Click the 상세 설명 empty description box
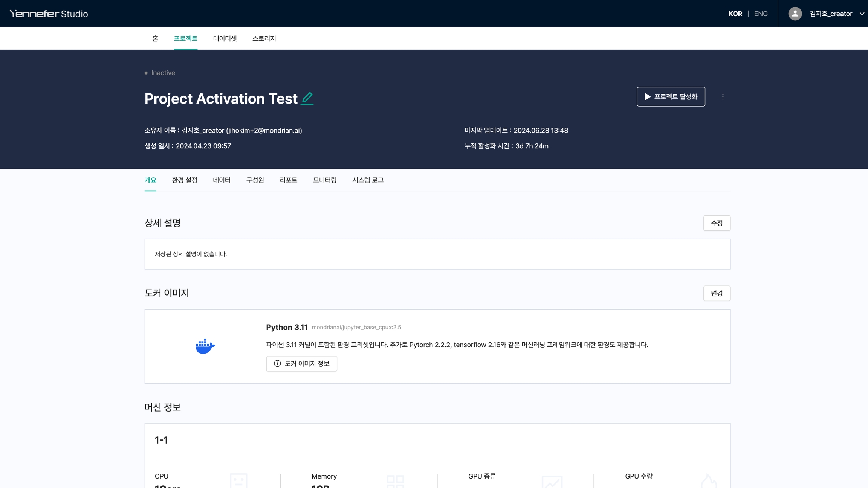This screenshot has height=488, width=868. click(437, 254)
